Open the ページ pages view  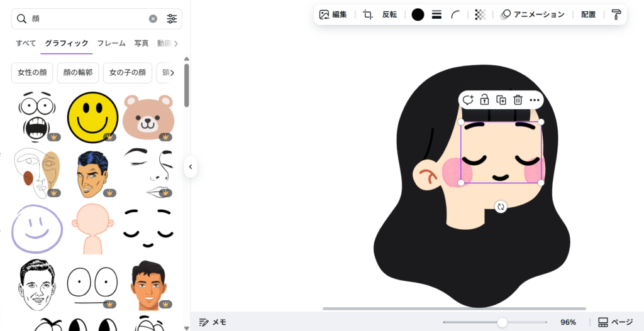615,322
